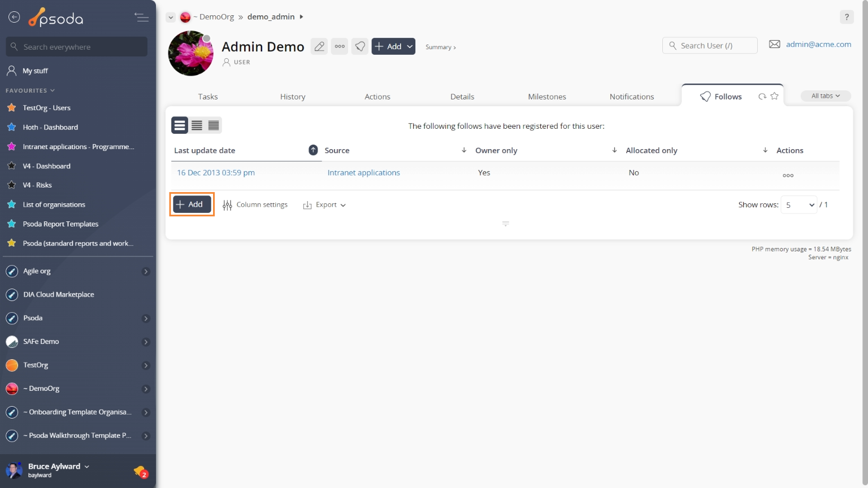Click the Add follow button below table
Screen dimensions: 868x488
(x=192, y=204)
